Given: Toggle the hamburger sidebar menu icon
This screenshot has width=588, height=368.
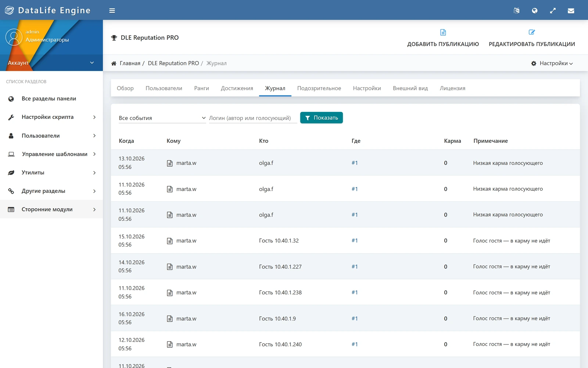Looking at the screenshot, I should click(112, 11).
